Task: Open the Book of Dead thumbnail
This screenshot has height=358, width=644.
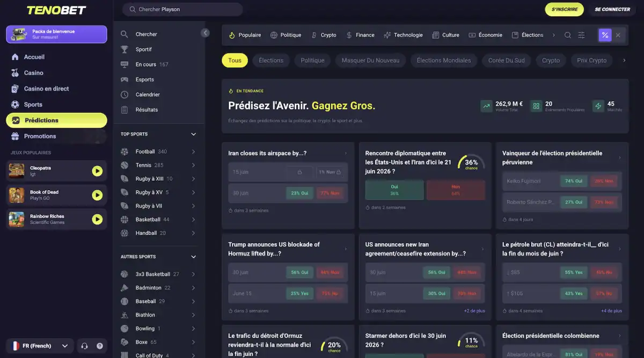Action: tap(17, 195)
